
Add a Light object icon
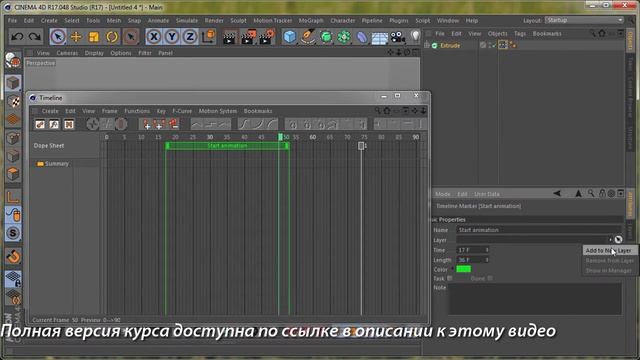pyautogui.click(x=415, y=37)
